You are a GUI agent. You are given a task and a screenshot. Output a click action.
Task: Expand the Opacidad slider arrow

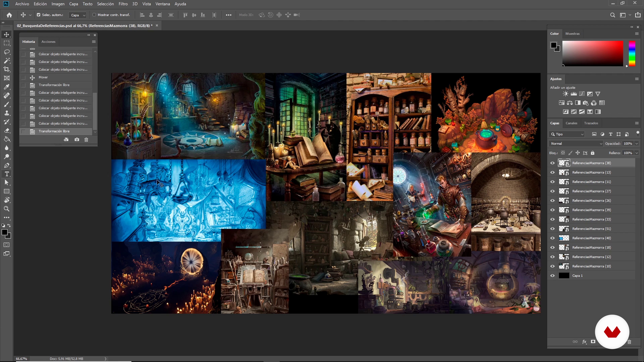click(x=637, y=144)
